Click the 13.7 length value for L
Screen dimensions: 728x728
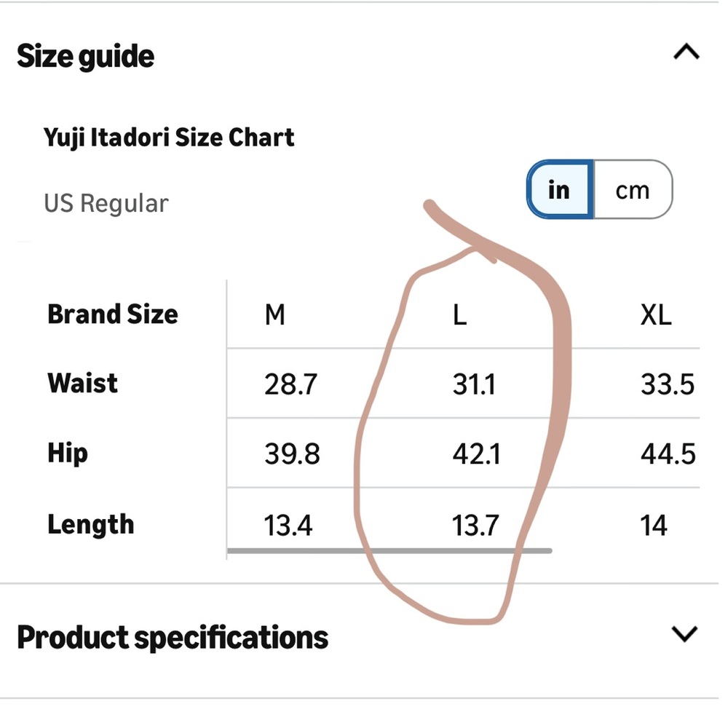pos(475,526)
